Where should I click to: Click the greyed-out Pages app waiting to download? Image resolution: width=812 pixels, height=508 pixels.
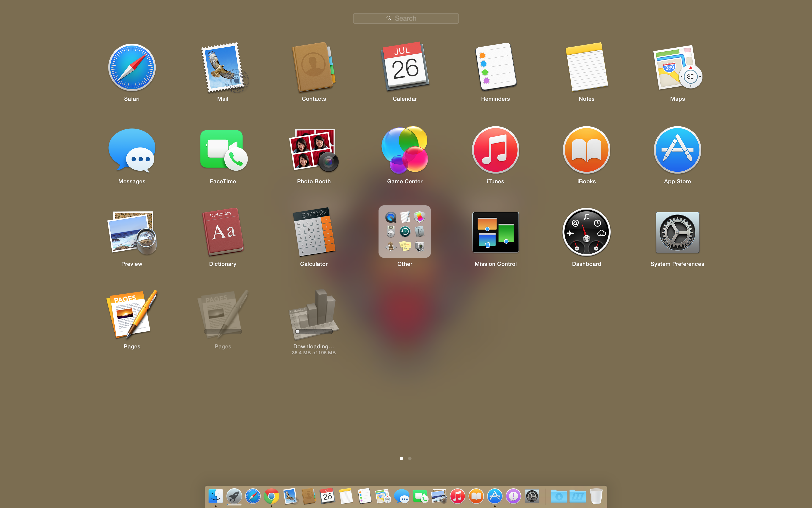[x=223, y=315]
